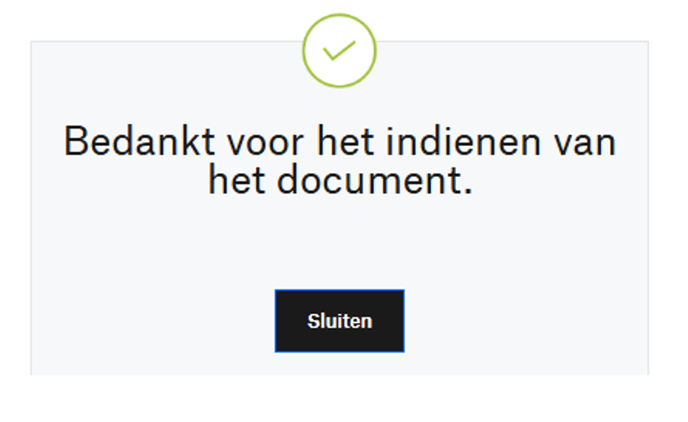Click 'het' beginning the second heading line
Screen dimensions: 688x422
pyautogui.click(x=237, y=180)
